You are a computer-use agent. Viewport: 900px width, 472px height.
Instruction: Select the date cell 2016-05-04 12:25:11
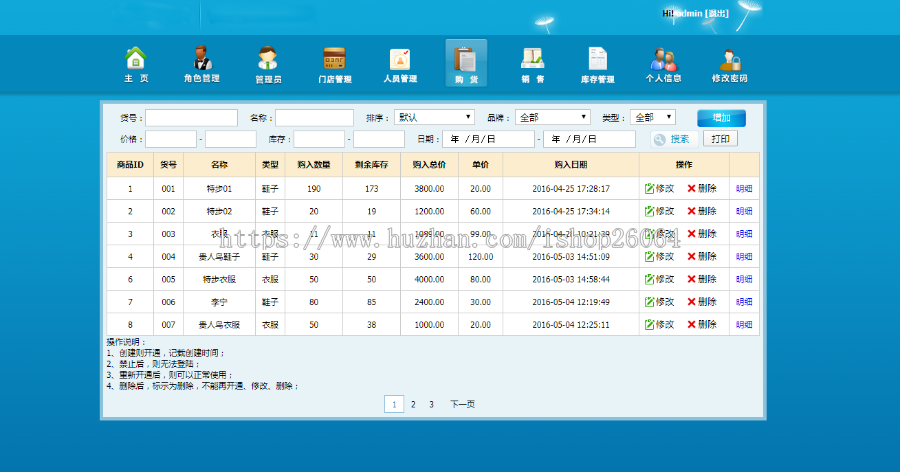[x=571, y=324]
